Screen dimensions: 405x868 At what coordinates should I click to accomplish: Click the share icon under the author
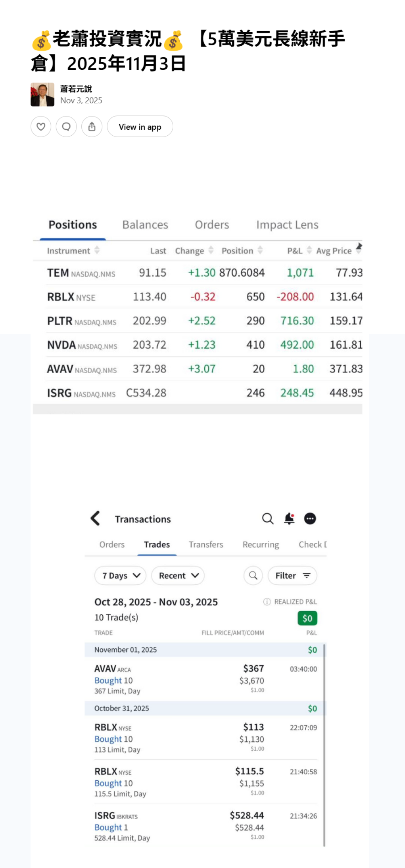tap(92, 127)
